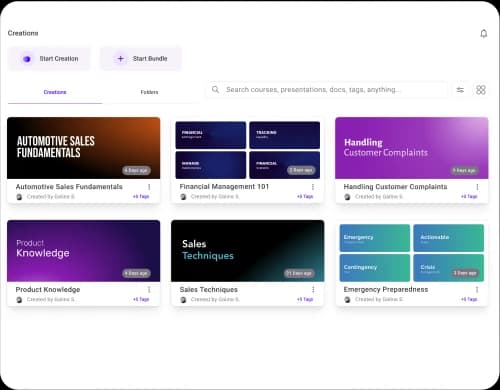Expand tags on Sales Techniques card
Image resolution: width=500 pixels, height=390 pixels.
pyautogui.click(x=305, y=299)
